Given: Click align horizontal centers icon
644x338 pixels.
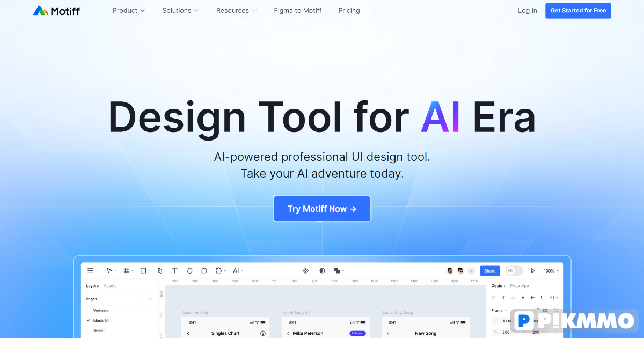Looking at the screenshot, I should 503,297.
